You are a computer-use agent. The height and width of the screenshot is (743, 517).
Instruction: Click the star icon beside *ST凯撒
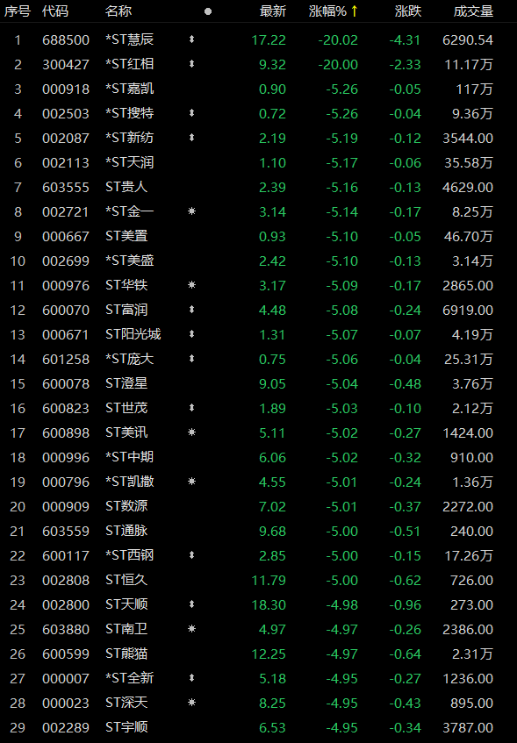point(191,481)
